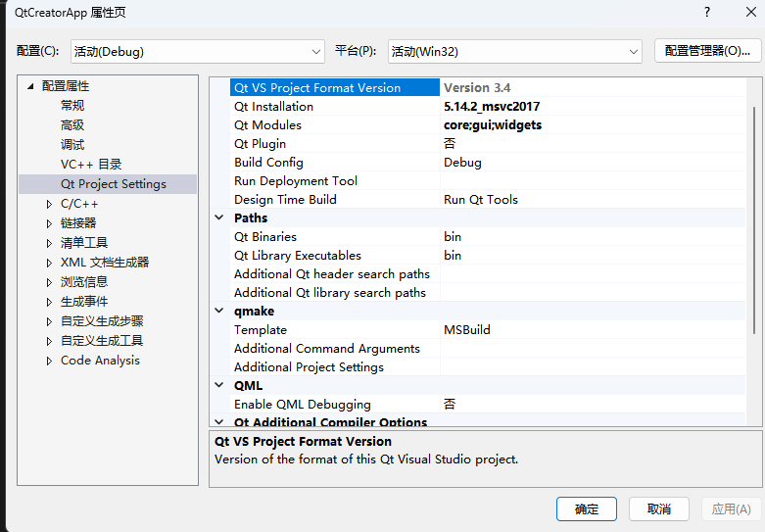Edit the core;gui;widgets modules value
This screenshot has width=765, height=532.
point(493,125)
